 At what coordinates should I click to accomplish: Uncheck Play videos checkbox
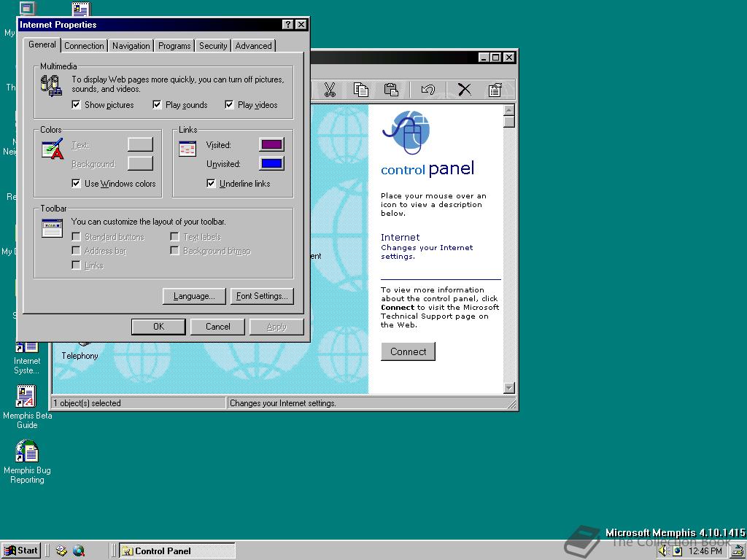[x=229, y=105]
